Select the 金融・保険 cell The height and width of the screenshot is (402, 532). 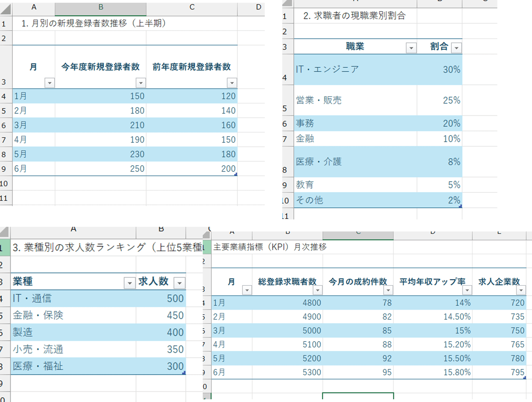[x=73, y=315]
